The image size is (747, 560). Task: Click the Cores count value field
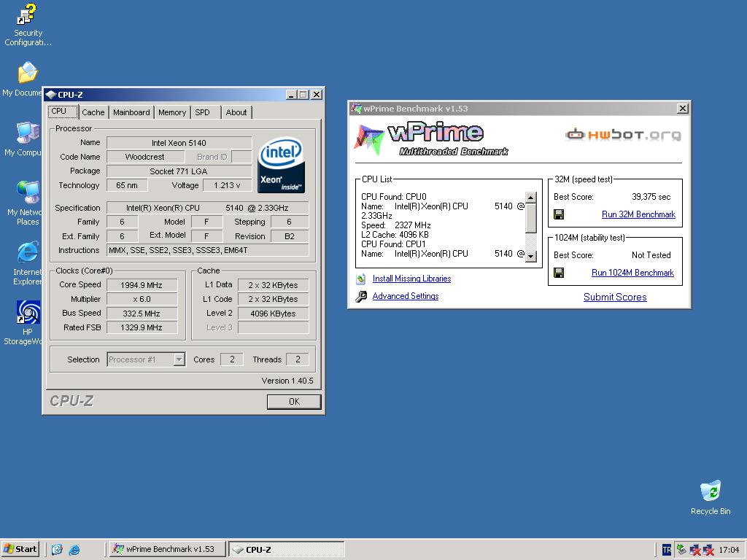232,359
